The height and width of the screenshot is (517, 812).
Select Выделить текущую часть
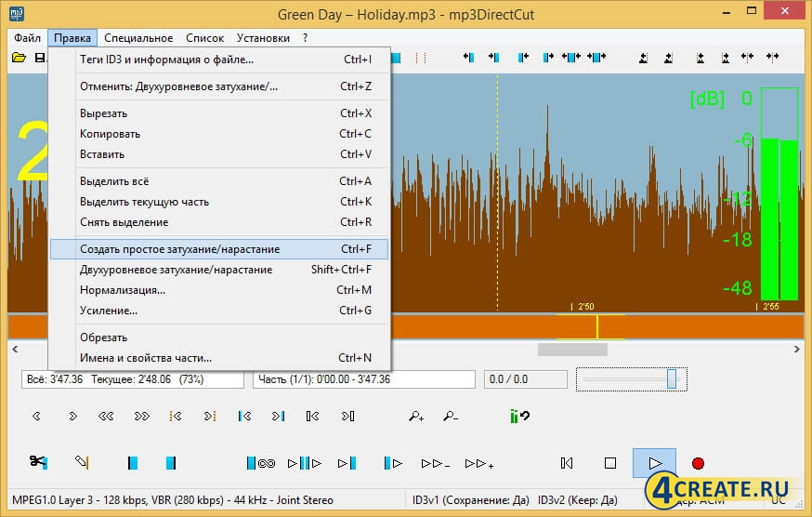219,202
